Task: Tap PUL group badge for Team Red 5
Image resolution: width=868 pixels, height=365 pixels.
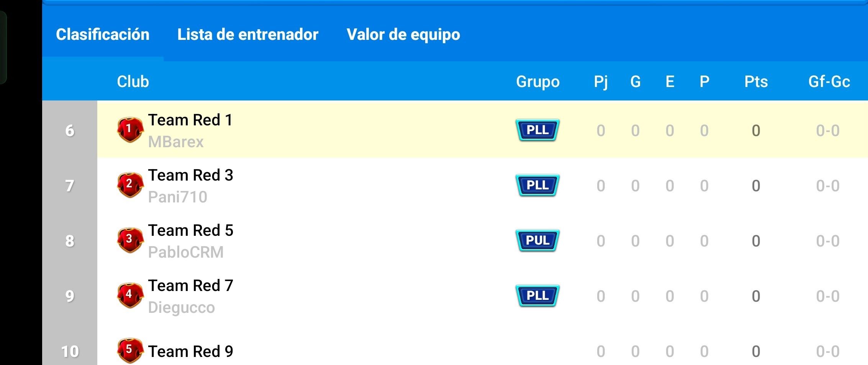Action: 537,240
